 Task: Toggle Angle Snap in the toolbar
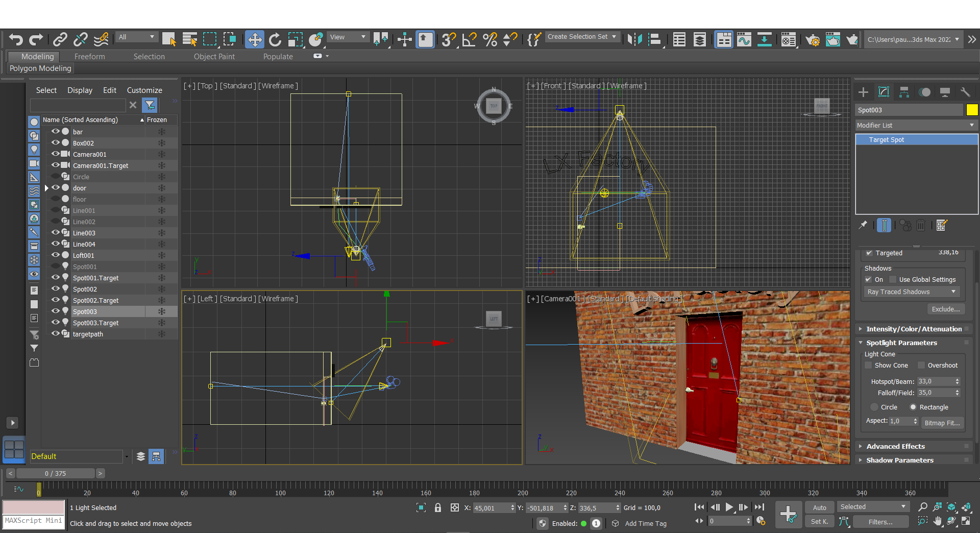[469, 39]
